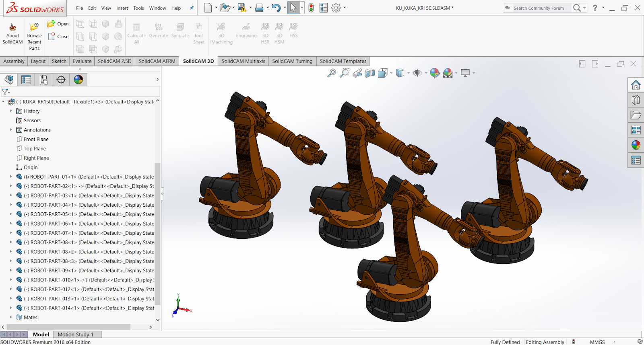This screenshot has height=345, width=644.
Task: Switch to the Evaluate tab
Action: click(82, 61)
